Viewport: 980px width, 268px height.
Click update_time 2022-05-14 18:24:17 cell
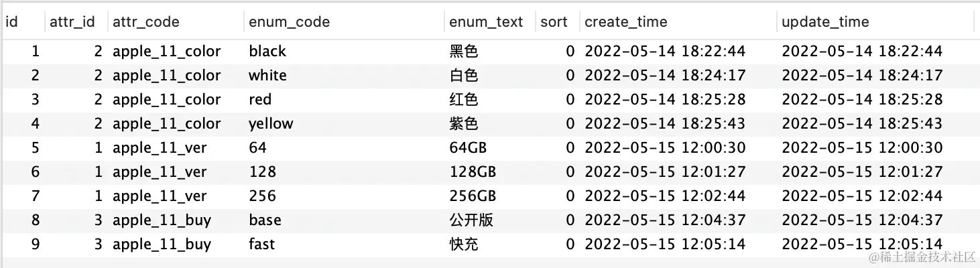click(x=862, y=76)
